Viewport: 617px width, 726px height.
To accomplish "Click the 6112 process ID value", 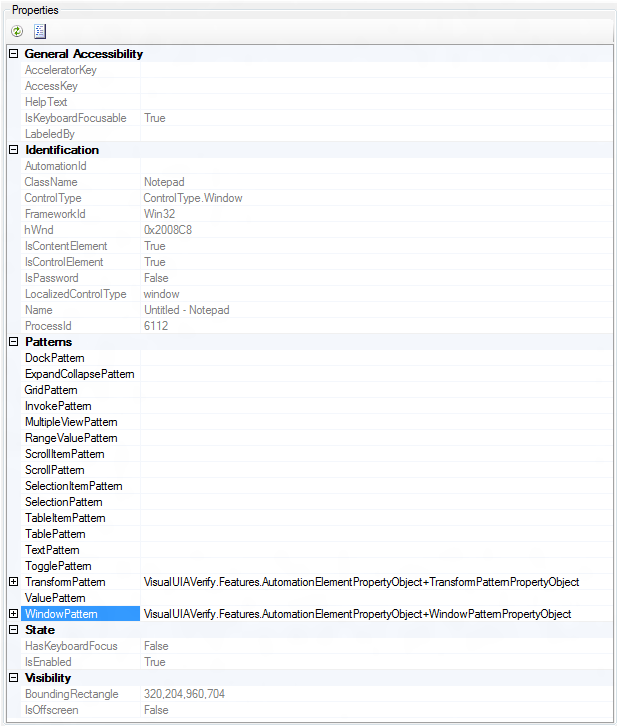I will click(156, 325).
